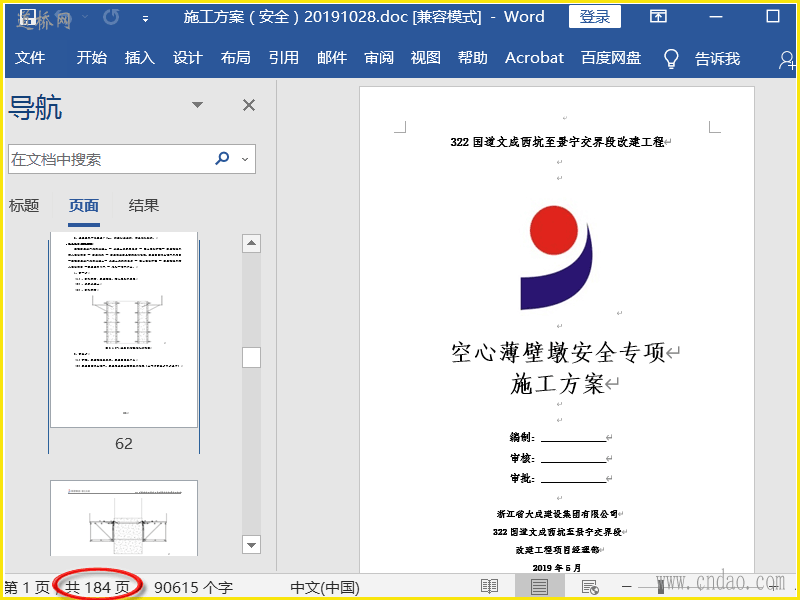Click the 告诉我 search box text

click(x=717, y=59)
